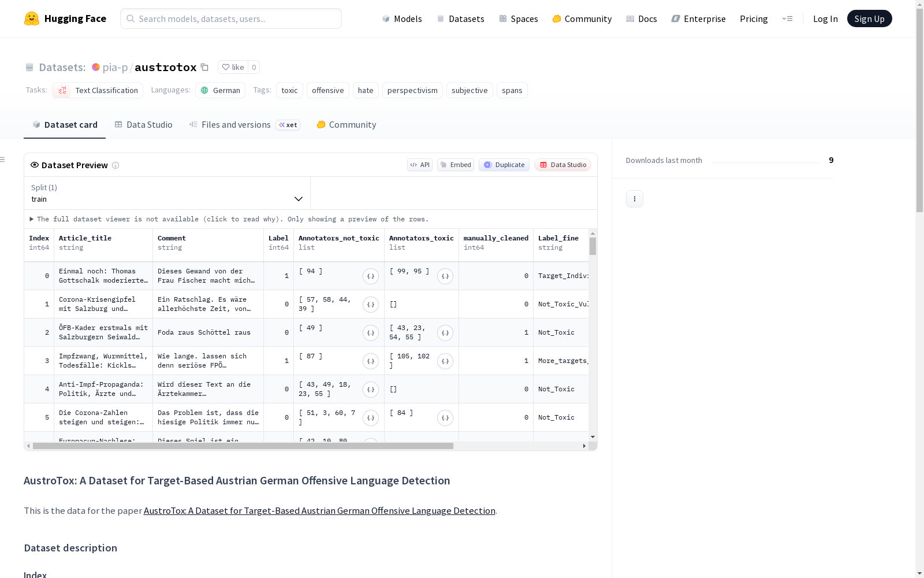The image size is (924, 578).
Task: Expand the full dataset viewer unavailable notice
Action: 229,219
